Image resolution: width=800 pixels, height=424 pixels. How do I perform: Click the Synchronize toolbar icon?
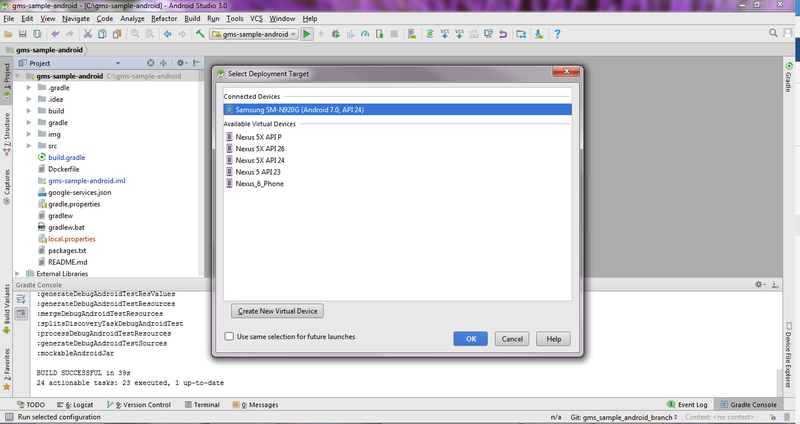tap(37, 34)
